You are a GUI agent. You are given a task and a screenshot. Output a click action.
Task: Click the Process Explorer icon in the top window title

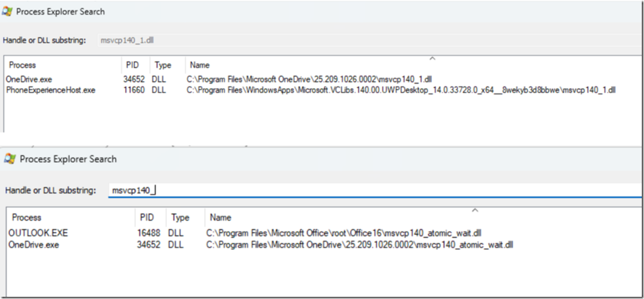point(8,11)
